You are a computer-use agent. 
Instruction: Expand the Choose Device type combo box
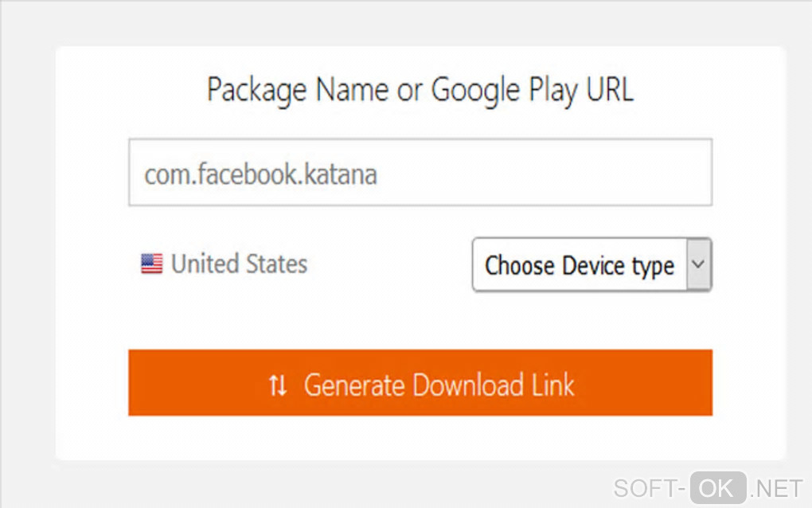tap(591, 265)
